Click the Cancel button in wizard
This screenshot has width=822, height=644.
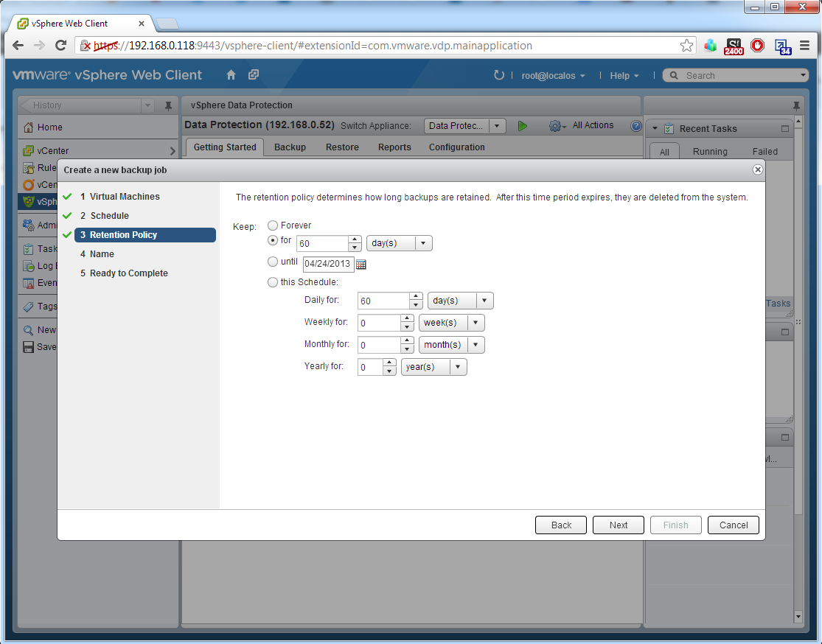click(x=734, y=525)
